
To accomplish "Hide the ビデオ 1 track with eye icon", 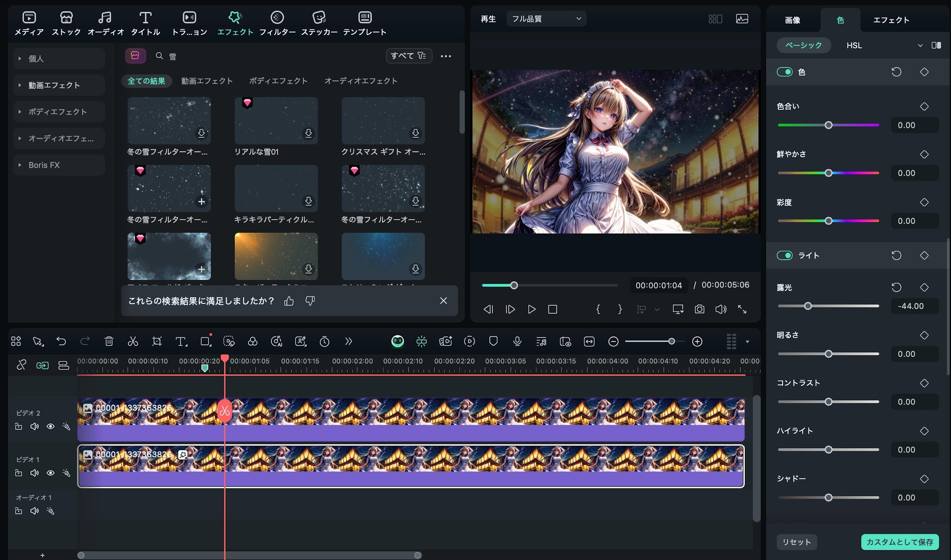I will click(x=50, y=473).
